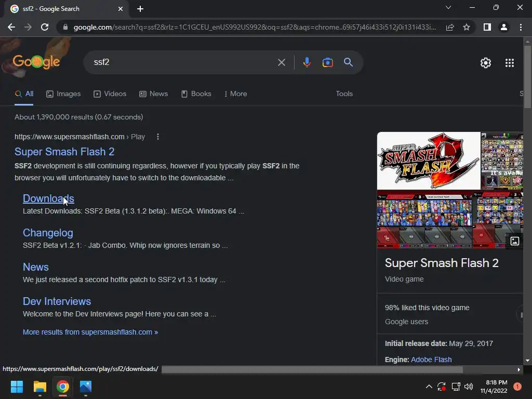Click the ssf2 search input field
This screenshot has width=532, height=399.
(x=183, y=62)
